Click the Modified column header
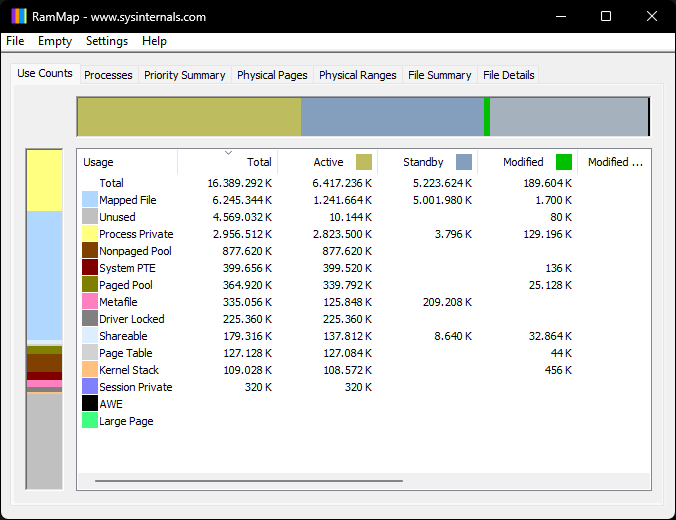This screenshot has width=676, height=520. [527, 162]
